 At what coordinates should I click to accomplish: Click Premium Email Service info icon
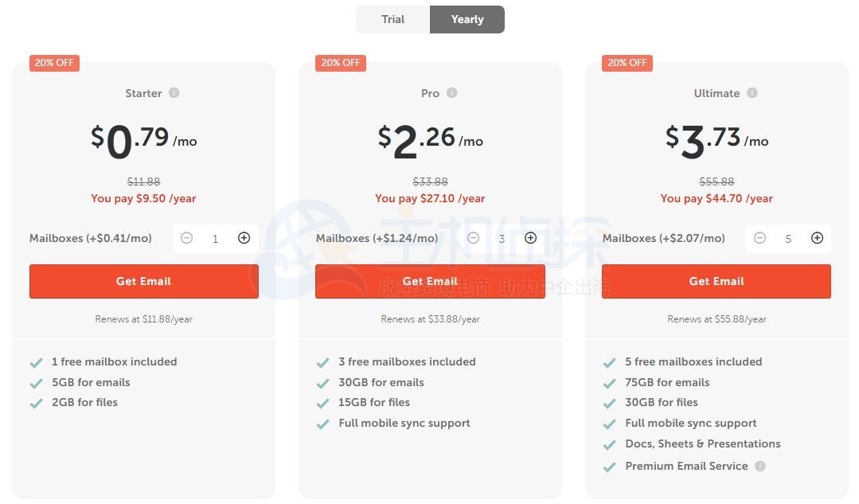click(x=760, y=467)
